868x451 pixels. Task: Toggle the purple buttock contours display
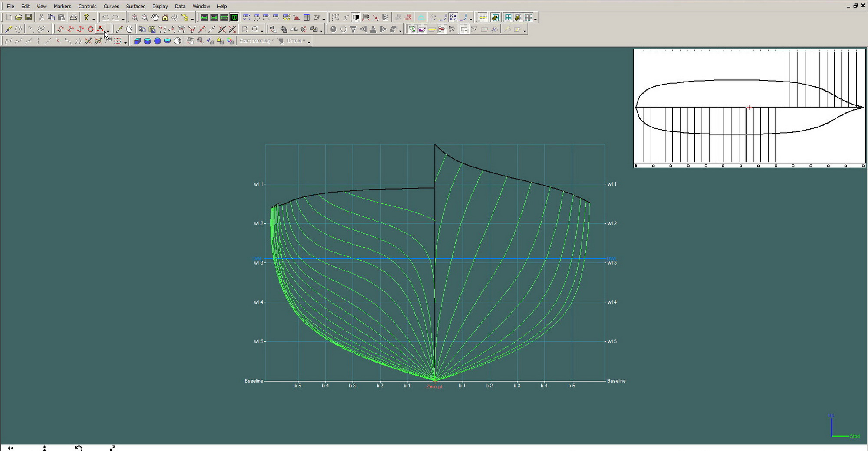point(422,29)
